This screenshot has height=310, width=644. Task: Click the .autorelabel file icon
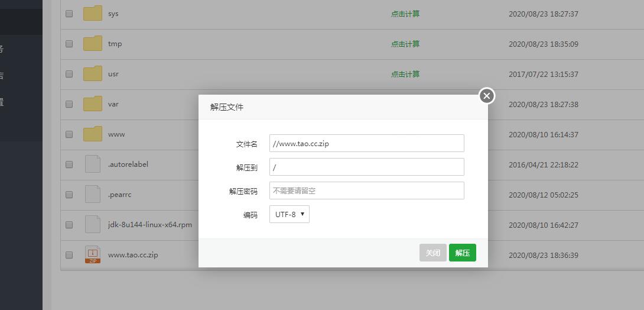(x=93, y=164)
